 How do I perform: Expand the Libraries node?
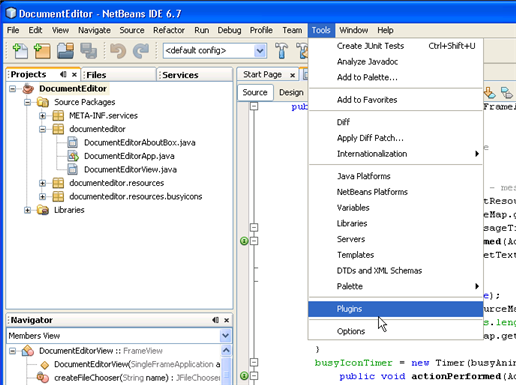point(28,210)
